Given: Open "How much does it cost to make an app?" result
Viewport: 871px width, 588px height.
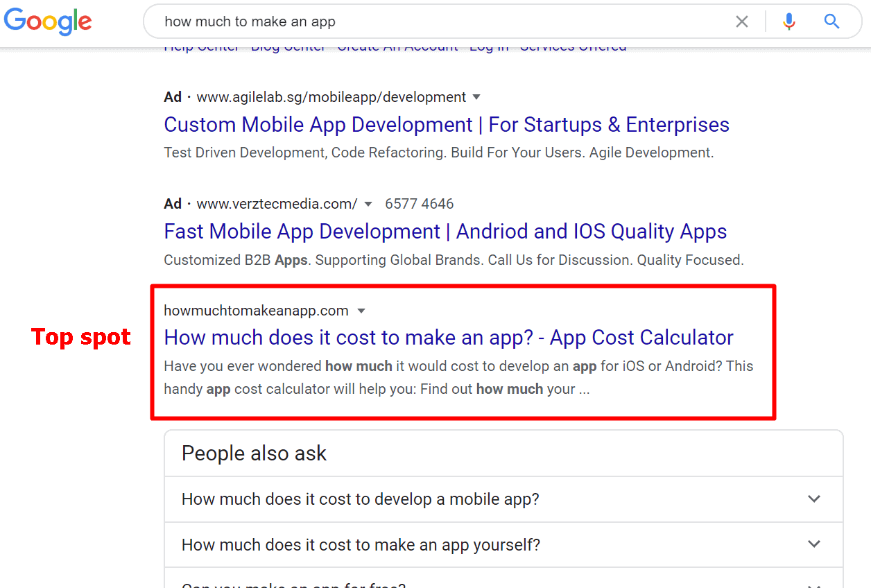Looking at the screenshot, I should (449, 338).
